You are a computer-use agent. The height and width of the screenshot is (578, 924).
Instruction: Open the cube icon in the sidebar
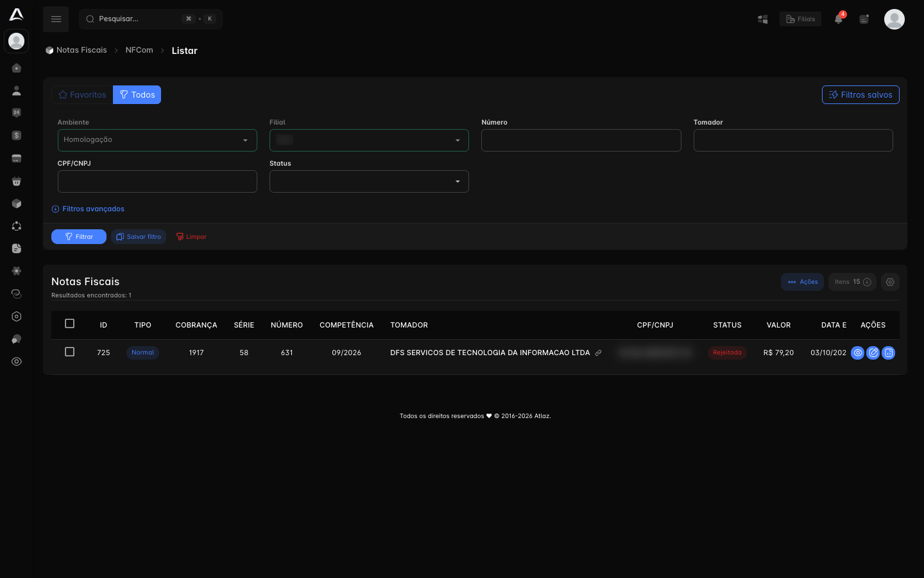tap(17, 204)
